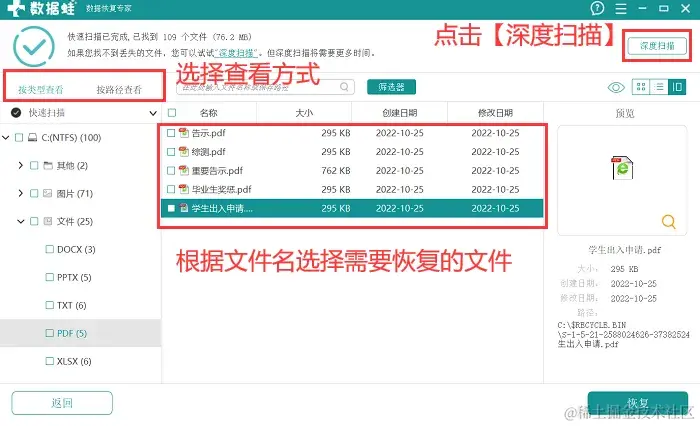
Task: Open the 筛选器 filter button
Action: [392, 87]
